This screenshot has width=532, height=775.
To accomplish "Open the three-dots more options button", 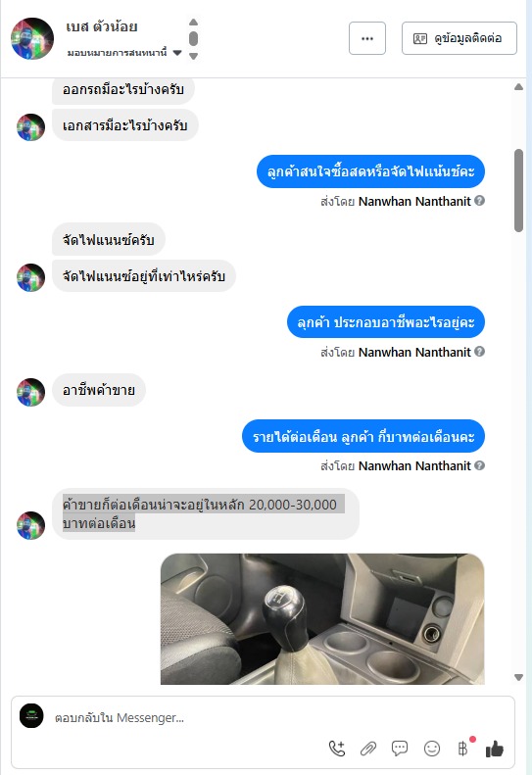I will click(x=366, y=38).
